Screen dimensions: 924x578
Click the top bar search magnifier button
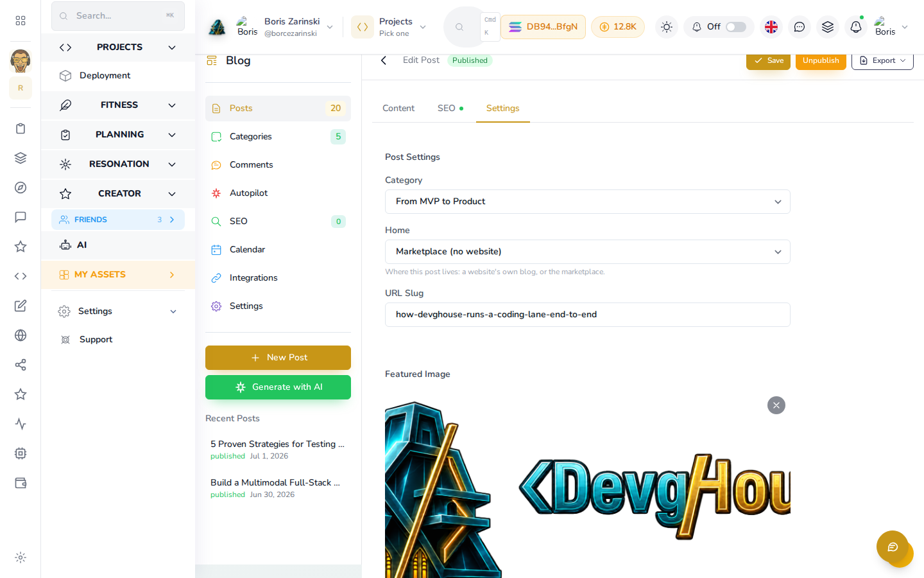[459, 27]
